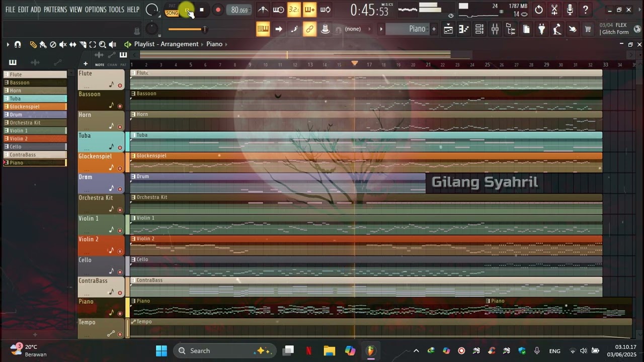Select the playback/scrub speaker tool

(113, 45)
